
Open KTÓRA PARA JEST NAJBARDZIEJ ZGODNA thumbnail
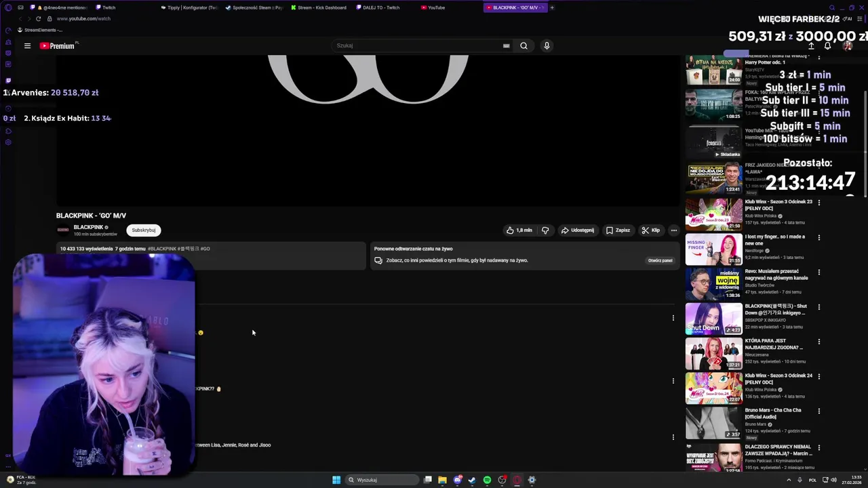coord(713,353)
